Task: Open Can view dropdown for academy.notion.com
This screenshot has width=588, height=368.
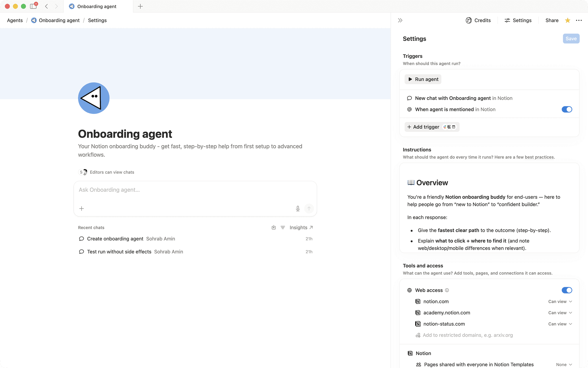Action: point(560,313)
